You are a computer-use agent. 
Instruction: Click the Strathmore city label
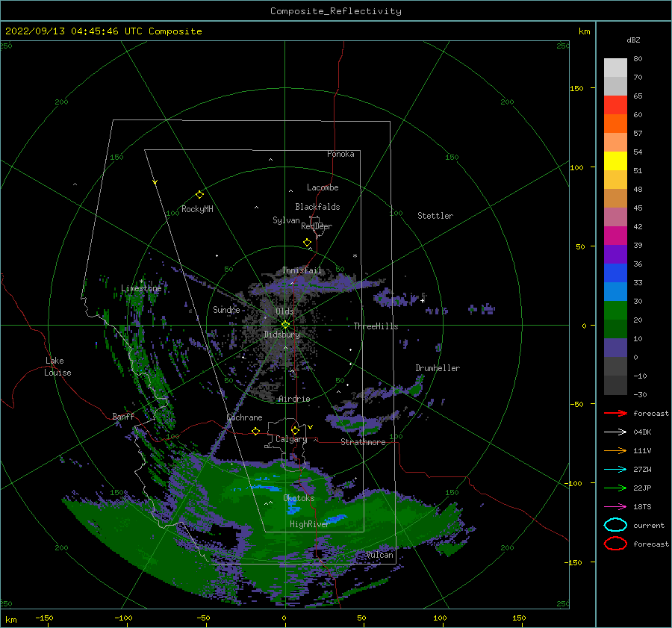pyautogui.click(x=363, y=442)
